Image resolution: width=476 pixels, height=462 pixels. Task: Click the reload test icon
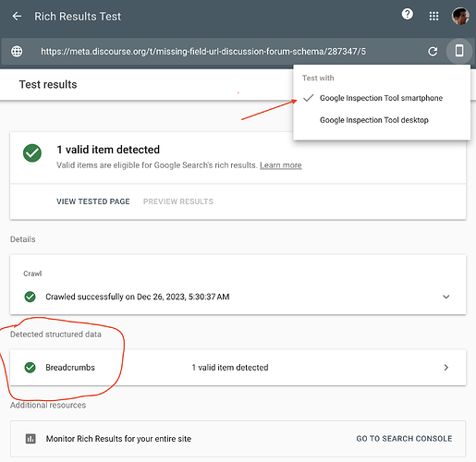point(433,51)
